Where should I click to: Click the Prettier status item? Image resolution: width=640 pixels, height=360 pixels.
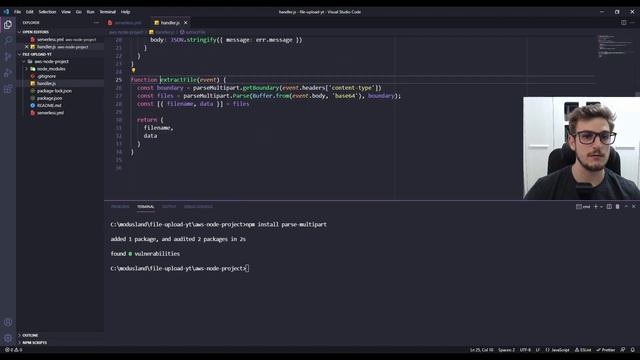(x=606, y=350)
